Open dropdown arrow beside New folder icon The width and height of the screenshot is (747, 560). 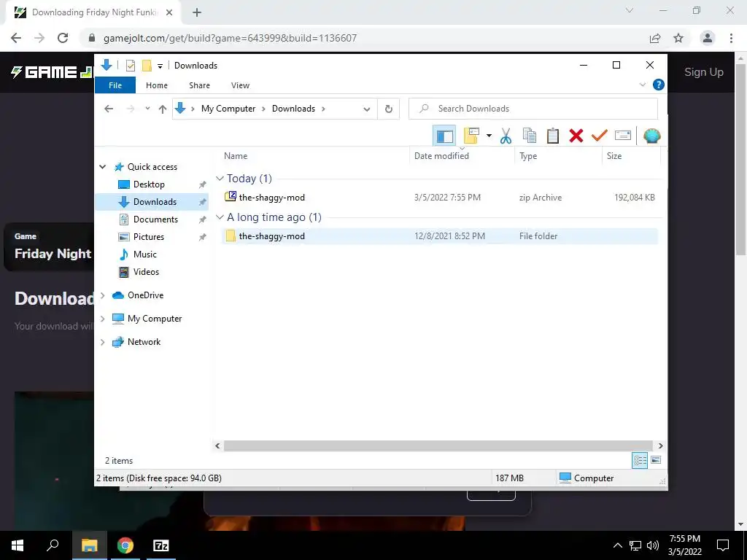click(x=489, y=136)
